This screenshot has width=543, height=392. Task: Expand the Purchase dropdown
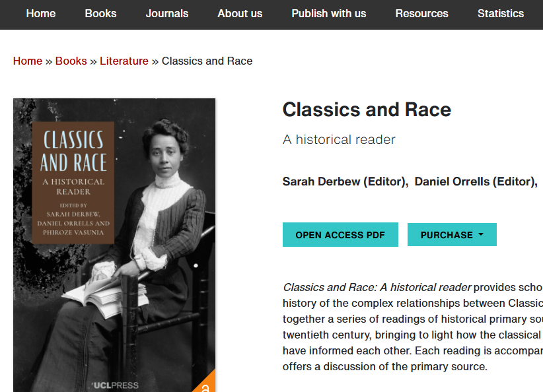click(x=452, y=235)
